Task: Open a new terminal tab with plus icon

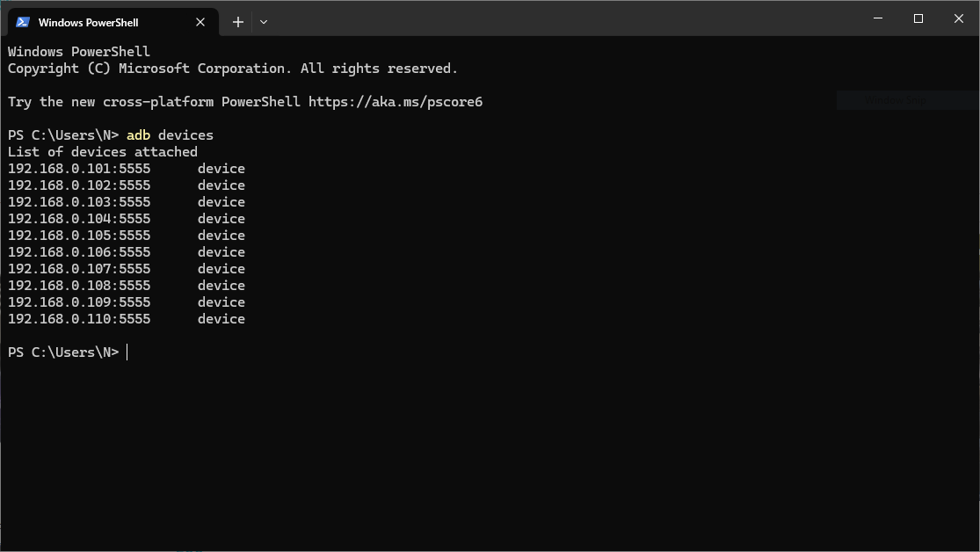Action: point(237,22)
